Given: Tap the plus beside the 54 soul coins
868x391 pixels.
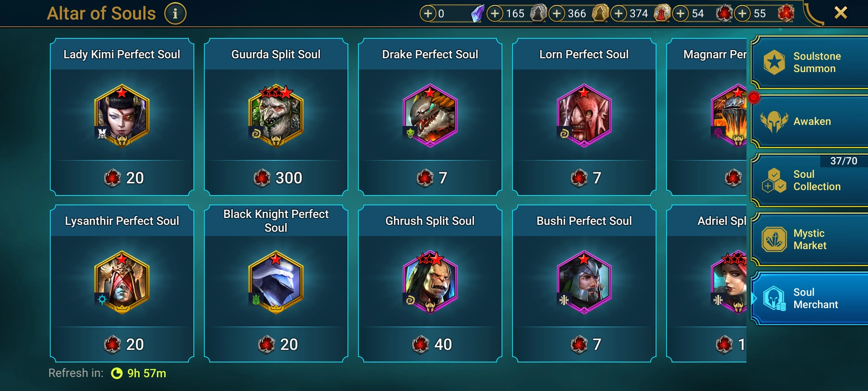Looking at the screenshot, I should click(681, 14).
